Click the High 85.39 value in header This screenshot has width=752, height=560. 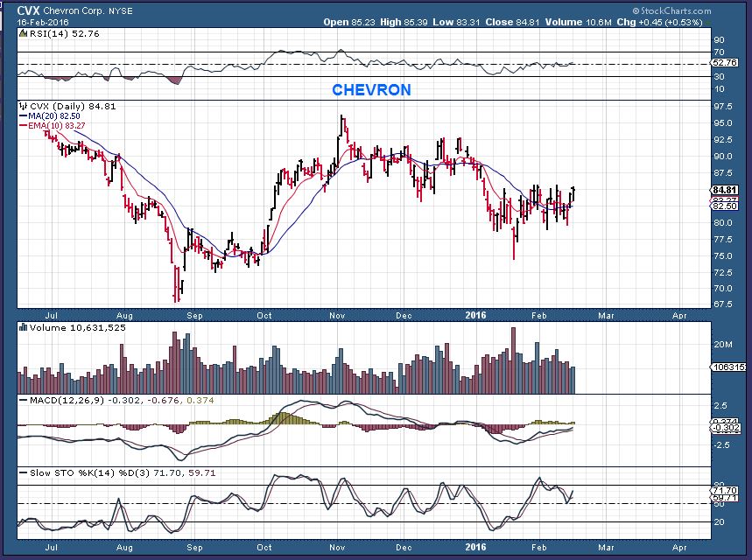[x=404, y=22]
